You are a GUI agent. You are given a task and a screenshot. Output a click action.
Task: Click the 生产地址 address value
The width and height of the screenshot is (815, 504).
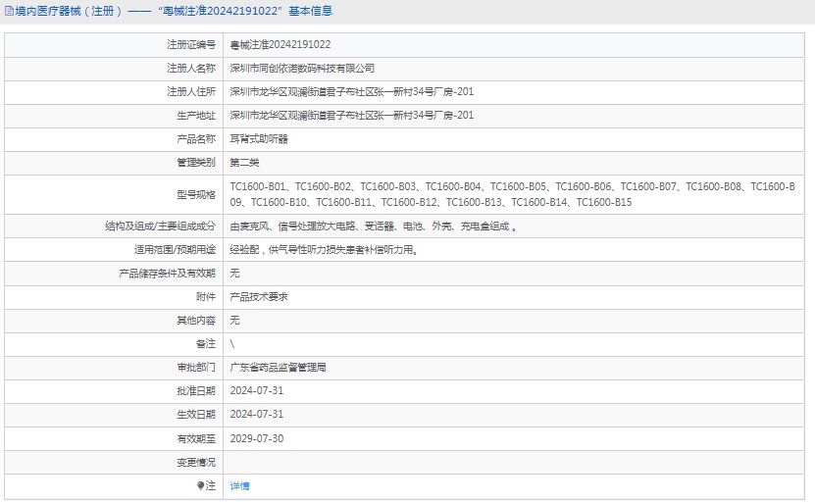click(x=351, y=116)
